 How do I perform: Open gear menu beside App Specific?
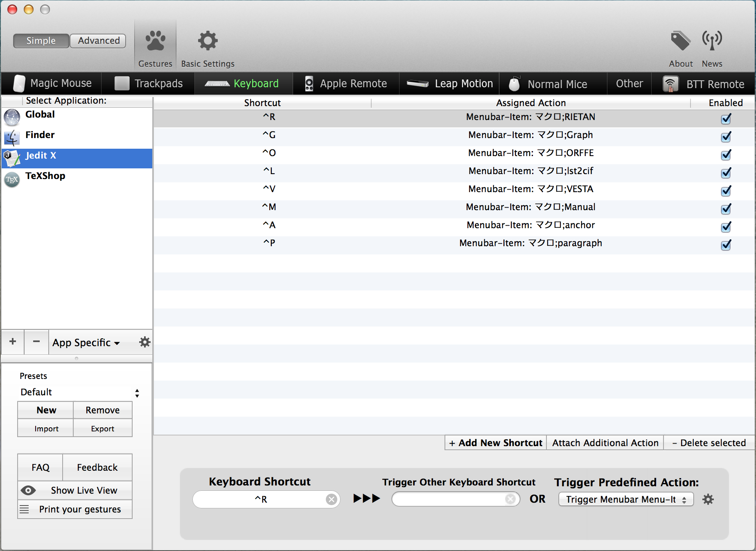(x=145, y=342)
